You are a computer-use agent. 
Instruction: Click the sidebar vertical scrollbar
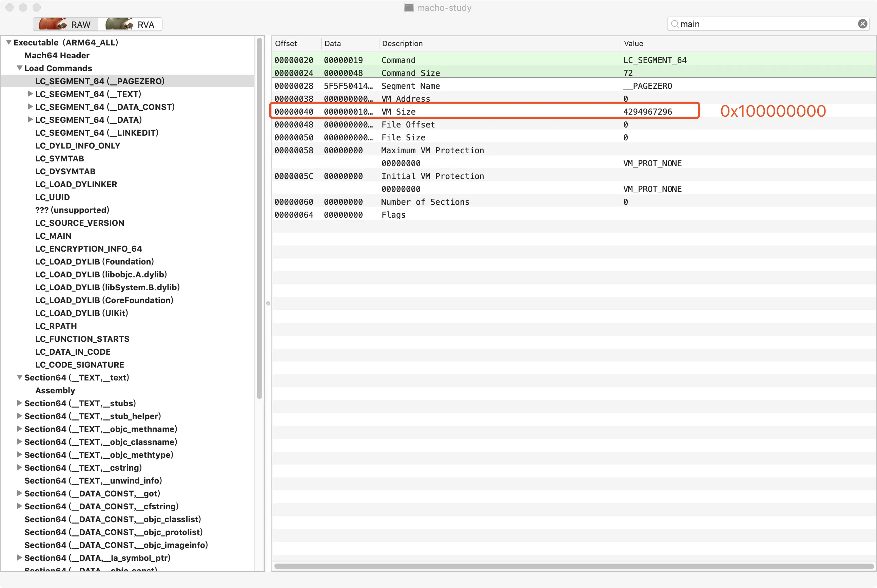pos(259,217)
